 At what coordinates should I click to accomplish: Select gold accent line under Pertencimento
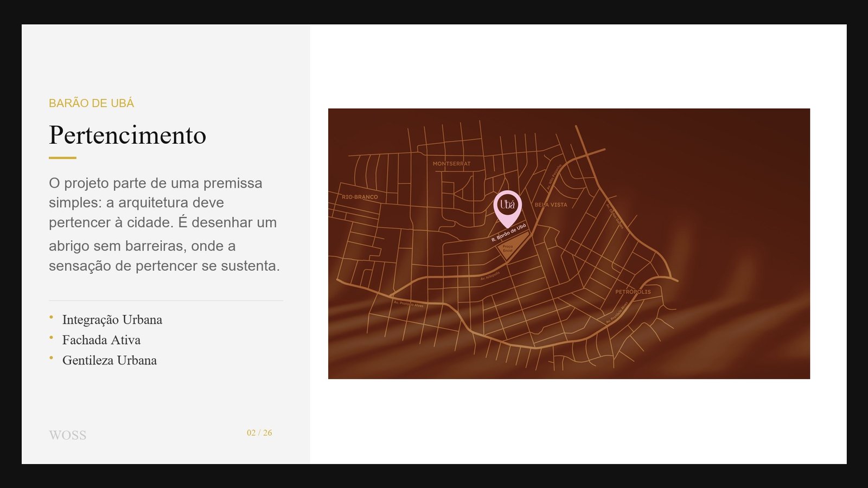[x=62, y=158]
